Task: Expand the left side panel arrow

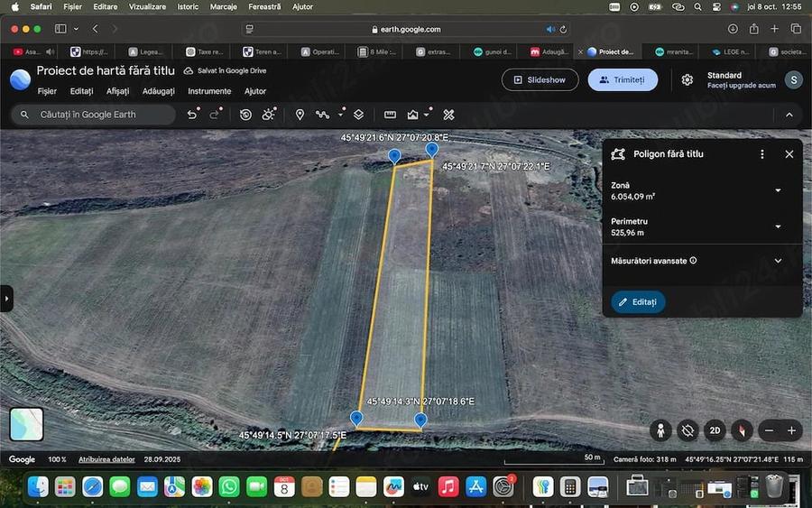Action: [6, 299]
